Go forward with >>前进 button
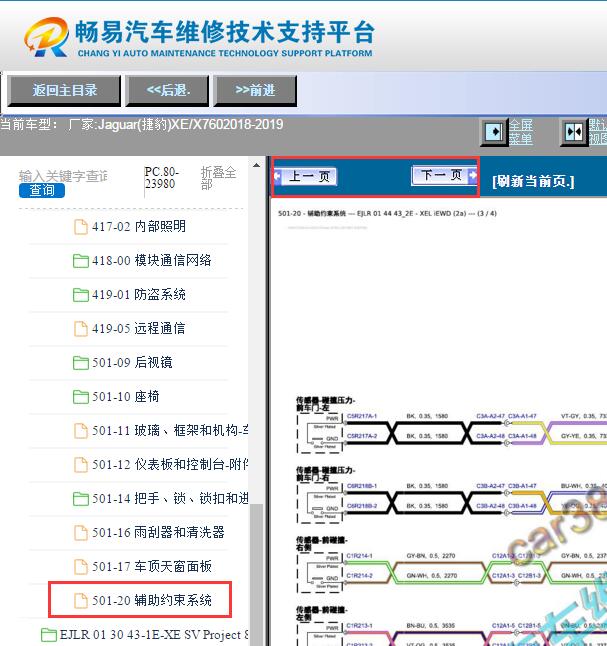Viewport: 607px width, 646px height. tap(255, 91)
